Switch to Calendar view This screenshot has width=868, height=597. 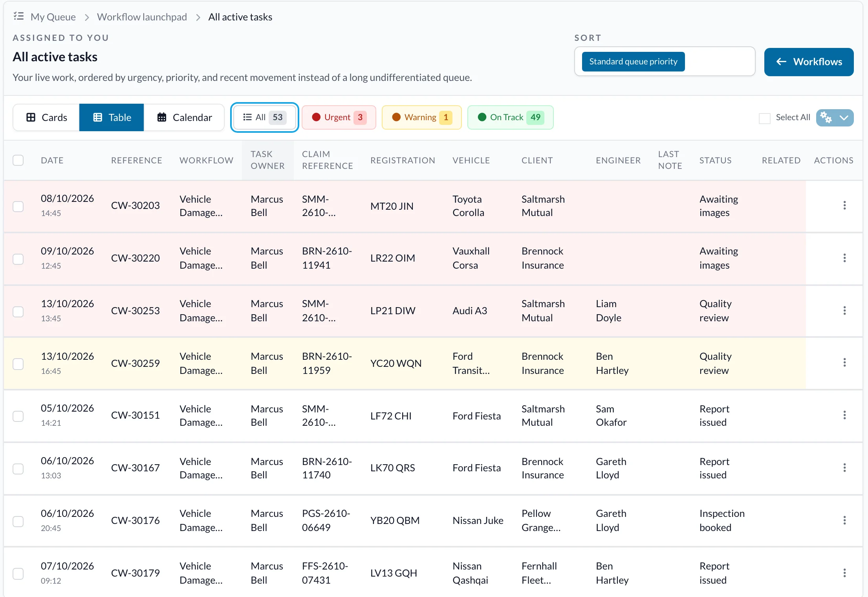coord(184,117)
